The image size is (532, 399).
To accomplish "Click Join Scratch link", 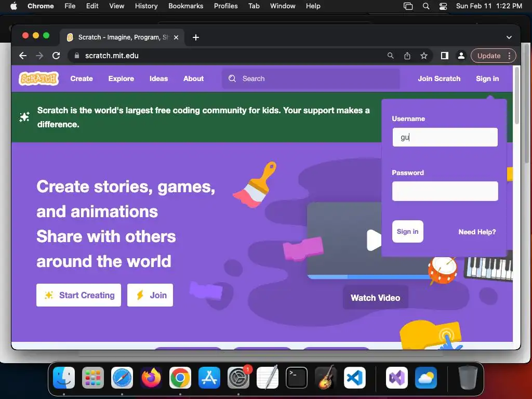I will (x=439, y=78).
